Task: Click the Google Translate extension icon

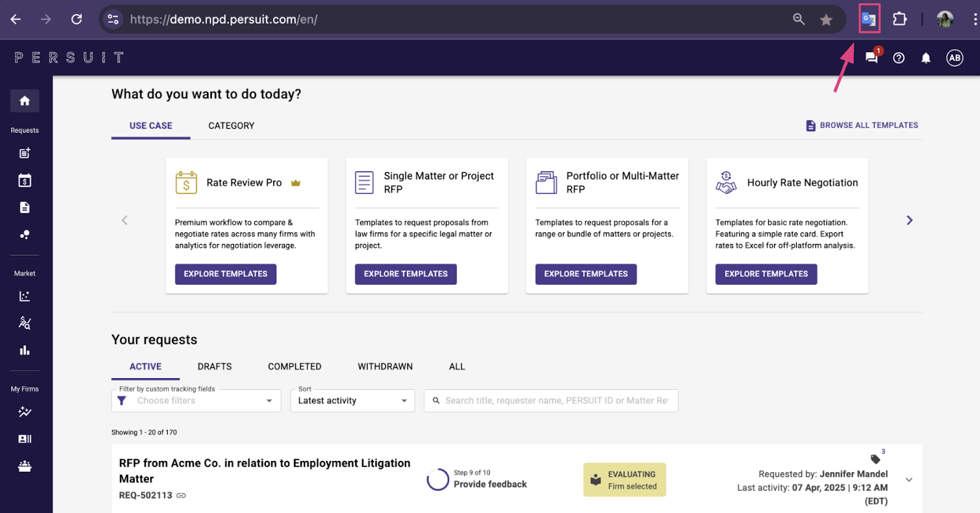Action: (x=869, y=19)
